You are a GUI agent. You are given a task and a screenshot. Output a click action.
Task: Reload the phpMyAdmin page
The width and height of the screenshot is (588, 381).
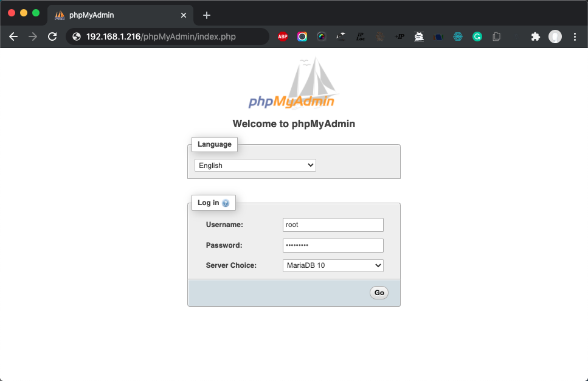tap(52, 37)
